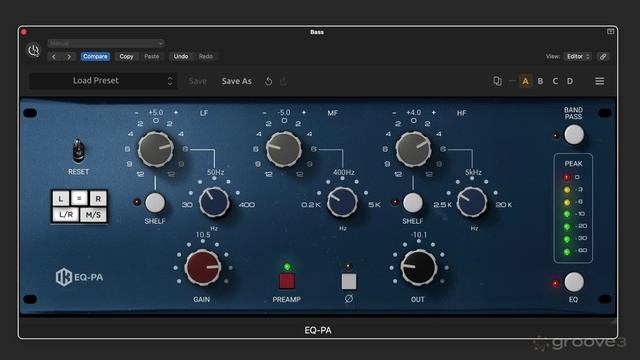The image size is (640, 360).
Task: Click the LF frequency knob at 50Hz
Action: [214, 202]
